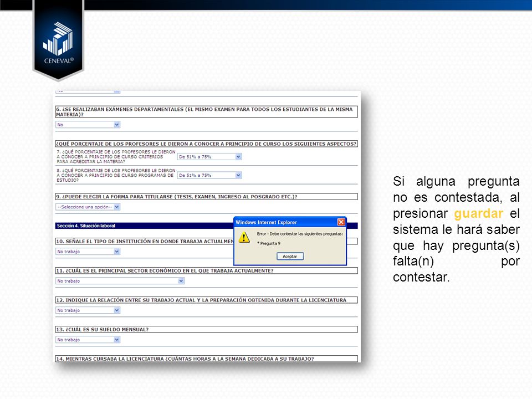Viewport: 532px width, 399px height.
Task: Click the Aceptar button in error dialog
Action: coord(290,257)
